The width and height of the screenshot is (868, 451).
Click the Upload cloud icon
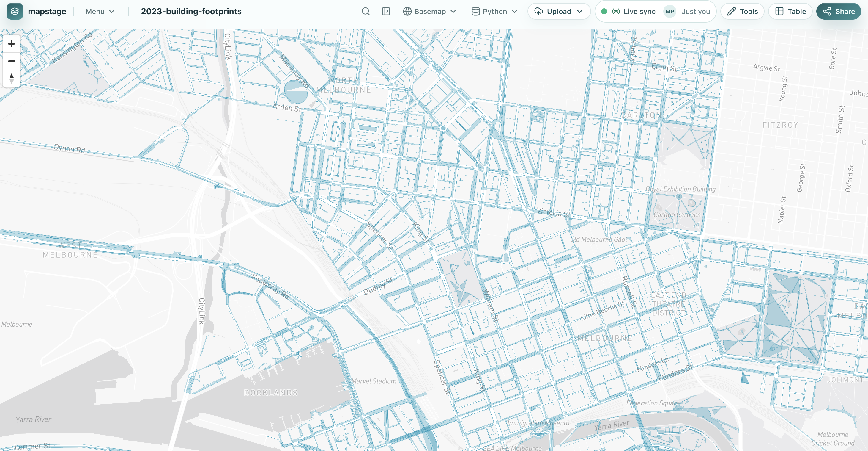pyautogui.click(x=539, y=11)
